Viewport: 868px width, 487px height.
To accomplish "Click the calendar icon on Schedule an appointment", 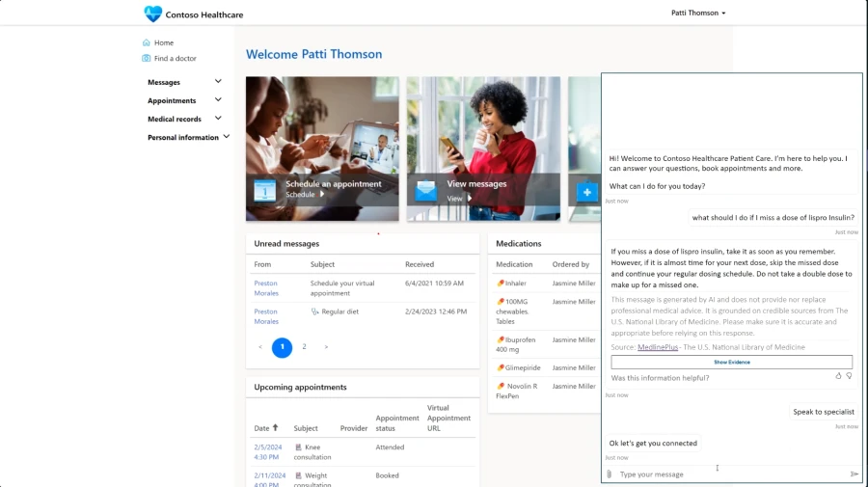I will (x=264, y=189).
